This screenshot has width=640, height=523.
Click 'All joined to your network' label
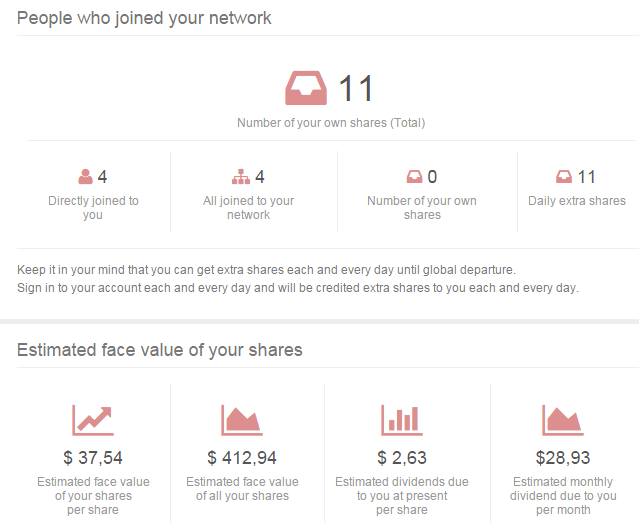(249, 207)
